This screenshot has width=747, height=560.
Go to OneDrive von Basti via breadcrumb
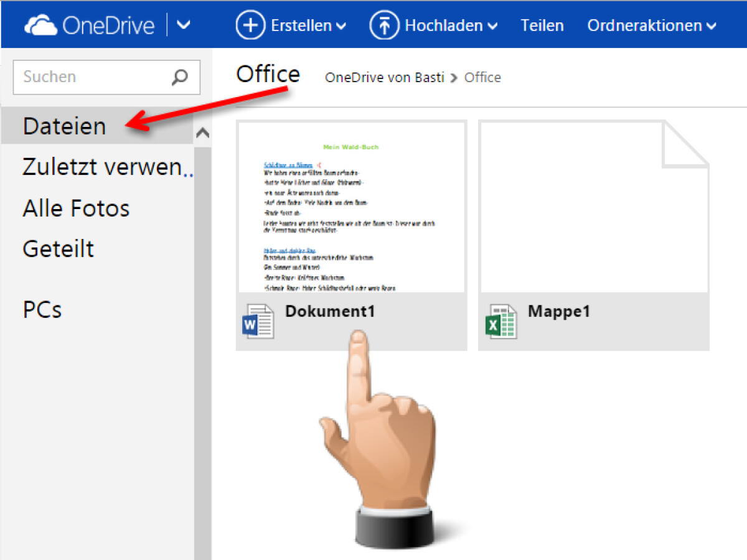click(384, 77)
